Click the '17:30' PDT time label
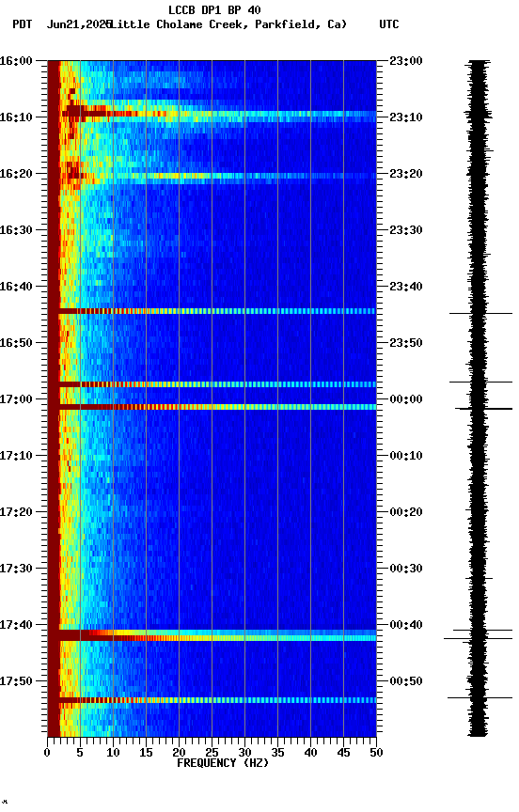This screenshot has height=812, width=519. 16,570
